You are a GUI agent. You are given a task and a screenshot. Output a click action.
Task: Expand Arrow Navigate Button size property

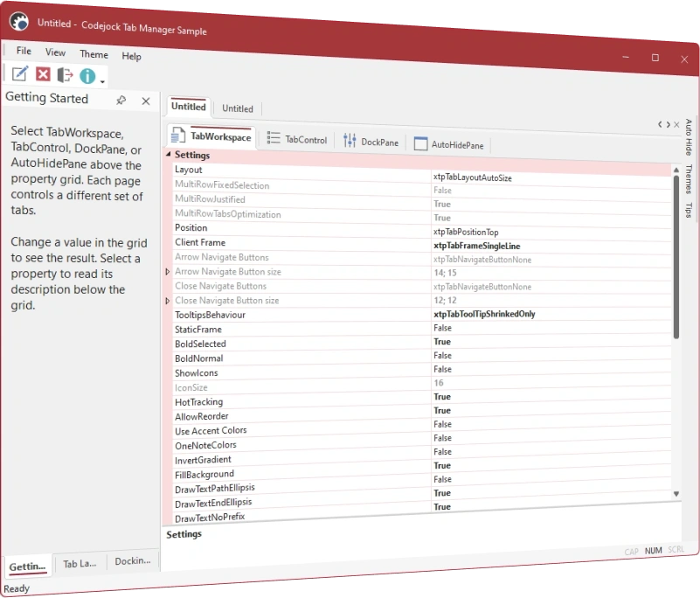(168, 272)
